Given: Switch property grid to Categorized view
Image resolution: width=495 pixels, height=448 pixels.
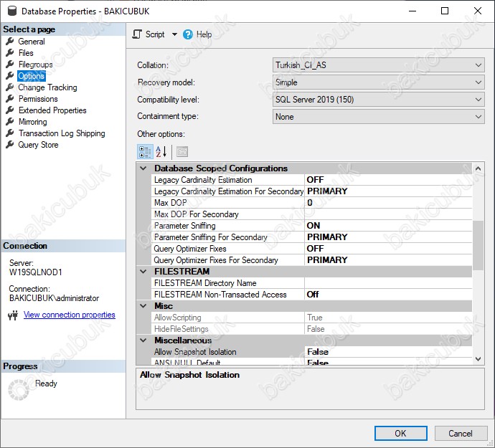Looking at the screenshot, I should [x=145, y=152].
